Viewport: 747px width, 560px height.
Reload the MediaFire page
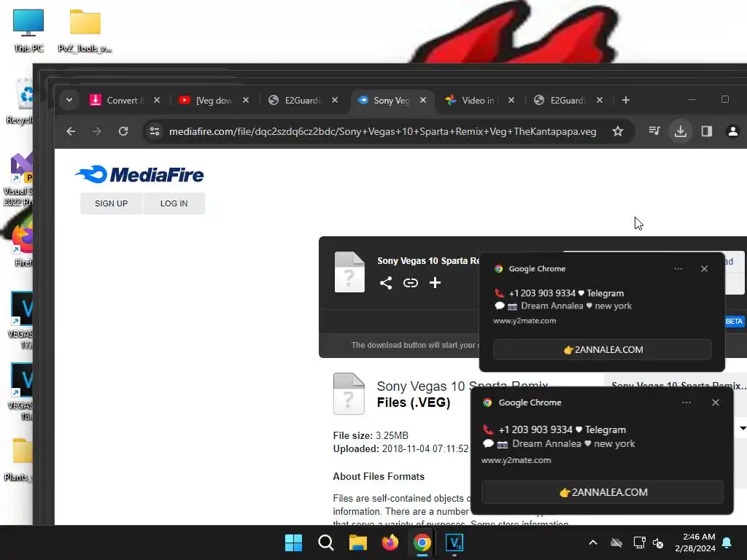click(x=123, y=131)
